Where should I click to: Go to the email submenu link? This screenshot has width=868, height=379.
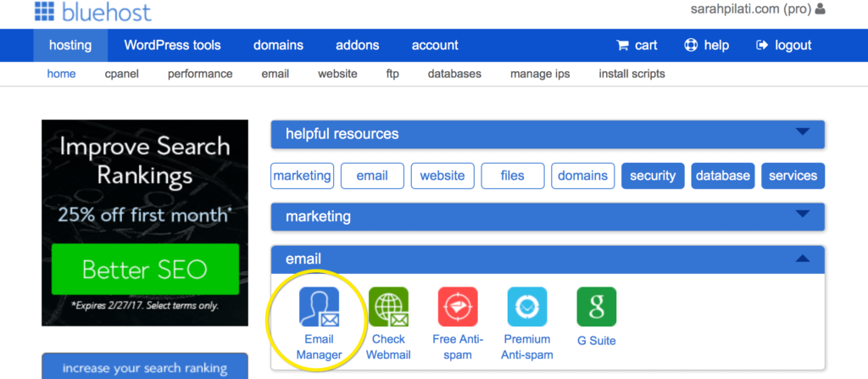pos(275,74)
